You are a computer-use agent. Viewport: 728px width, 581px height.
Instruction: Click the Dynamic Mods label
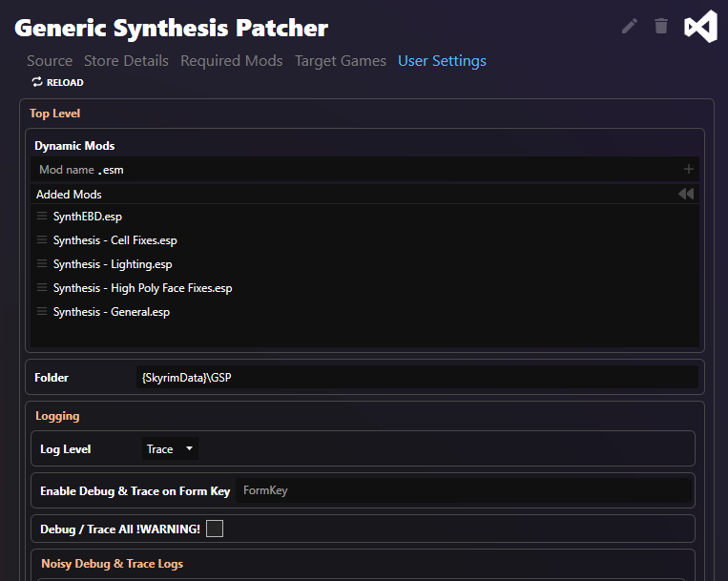tap(74, 146)
